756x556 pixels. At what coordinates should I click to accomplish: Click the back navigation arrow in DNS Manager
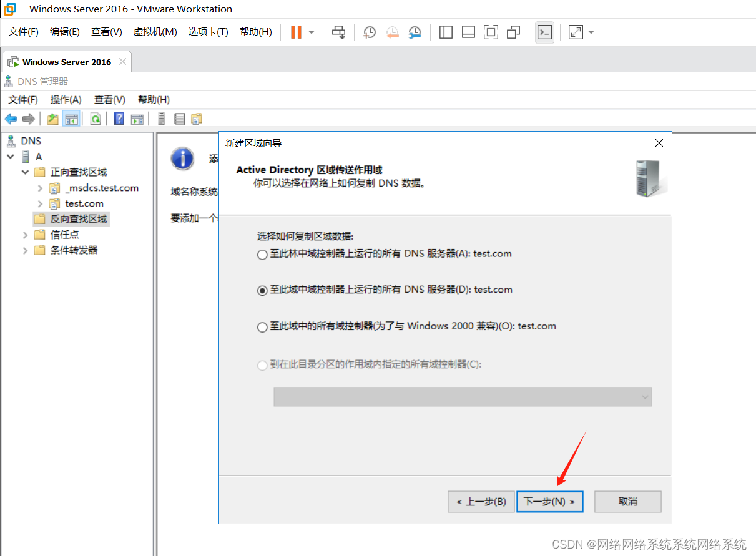click(x=11, y=119)
